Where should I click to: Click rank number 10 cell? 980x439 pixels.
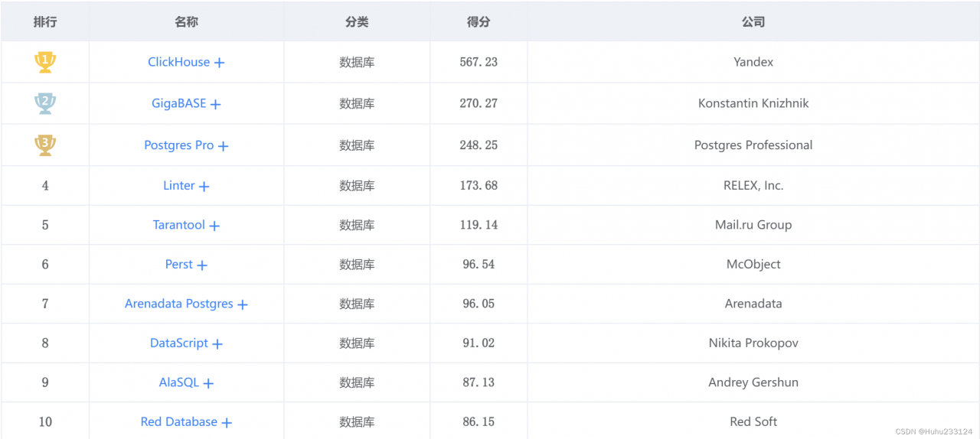coord(45,421)
